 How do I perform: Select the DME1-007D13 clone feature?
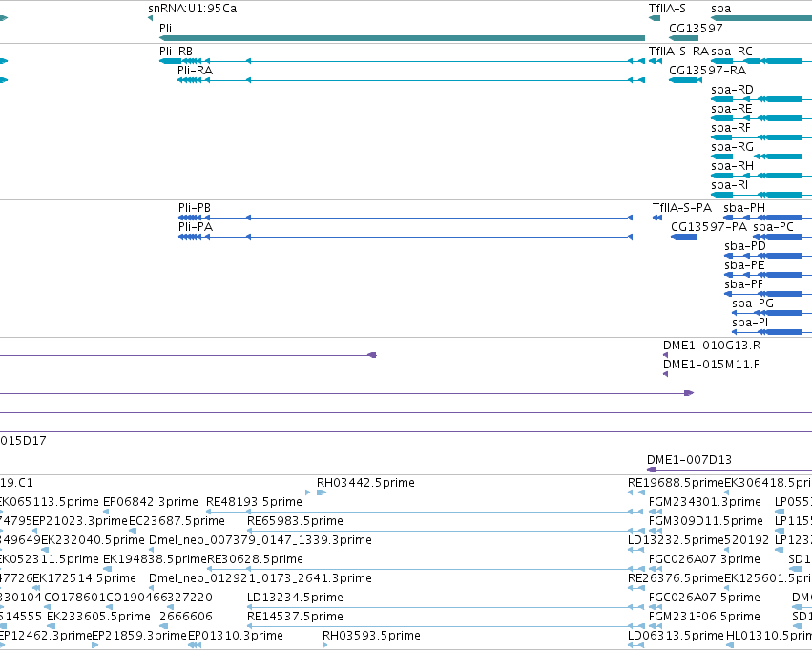[729, 470]
